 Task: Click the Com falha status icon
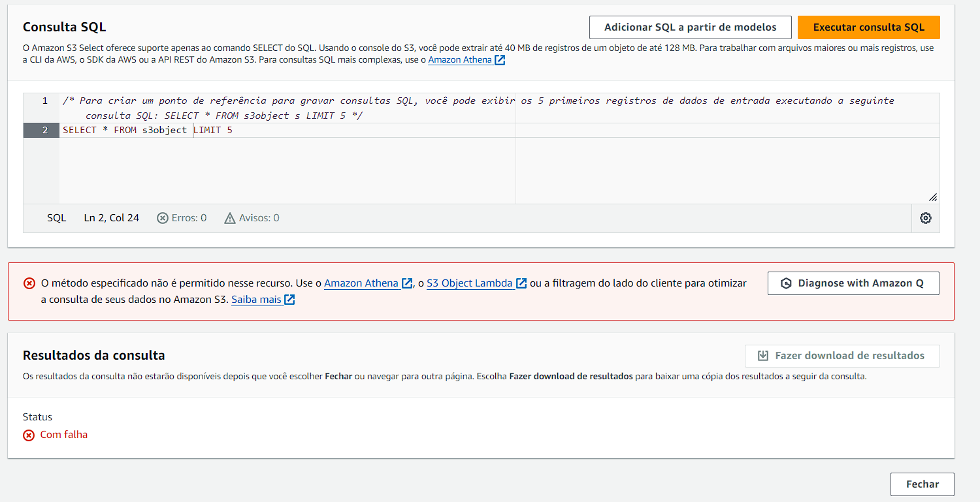(x=29, y=435)
